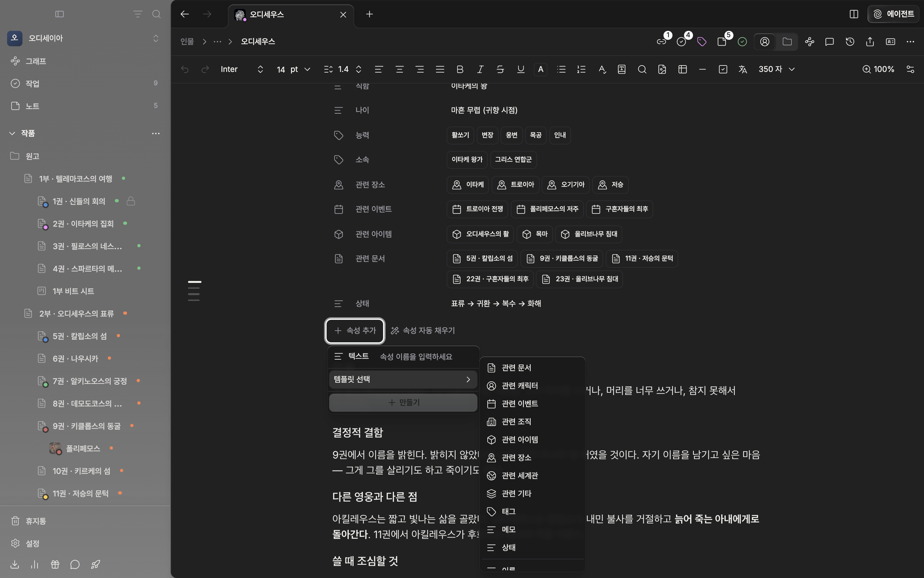Click the 속성 자동 채우기 button
The height and width of the screenshot is (578, 924).
[423, 330]
